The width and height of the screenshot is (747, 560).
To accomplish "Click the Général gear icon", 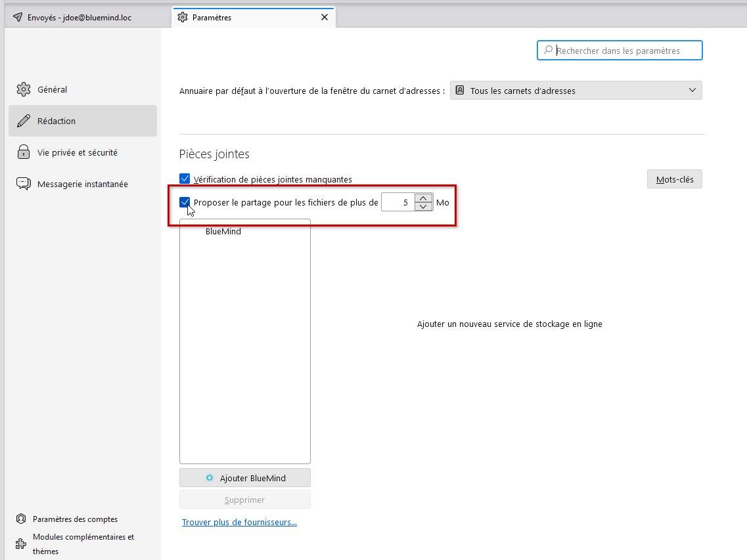I will click(x=24, y=89).
